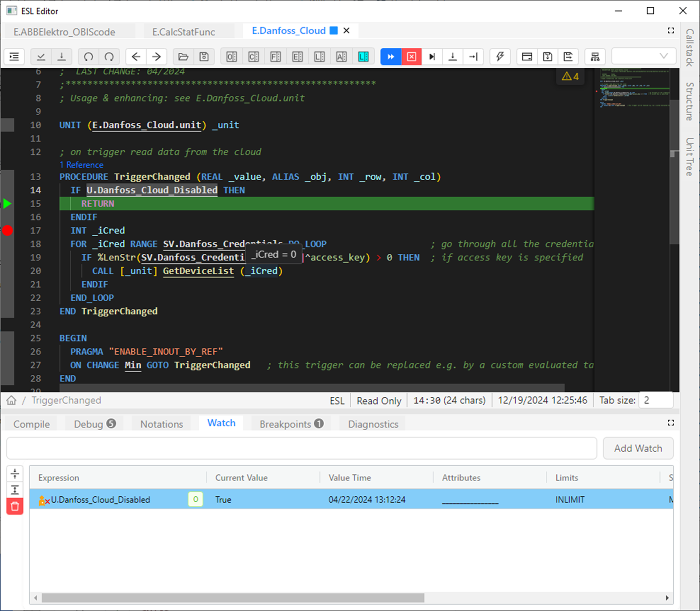The image size is (700, 611).
Task: Switch to E.ABBElektro_OBIScode tab
Action: tap(64, 32)
